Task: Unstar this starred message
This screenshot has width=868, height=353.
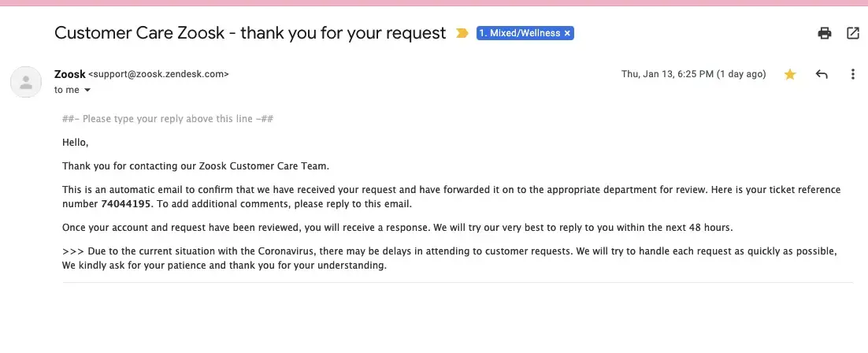Action: point(790,74)
